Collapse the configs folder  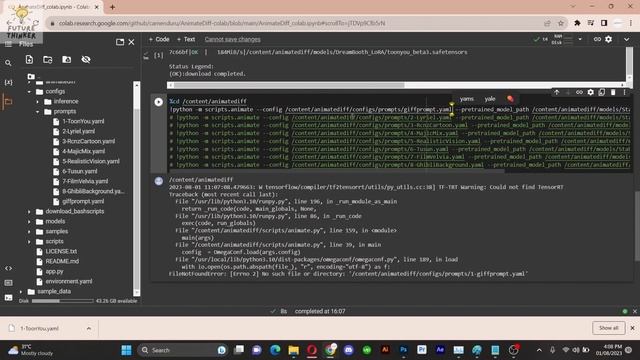point(29,92)
